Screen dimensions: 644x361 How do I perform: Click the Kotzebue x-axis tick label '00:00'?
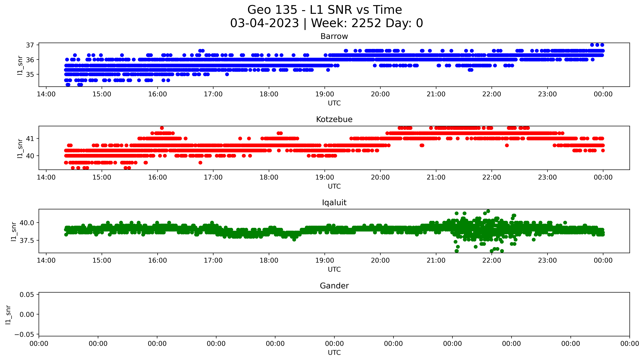pos(603,177)
